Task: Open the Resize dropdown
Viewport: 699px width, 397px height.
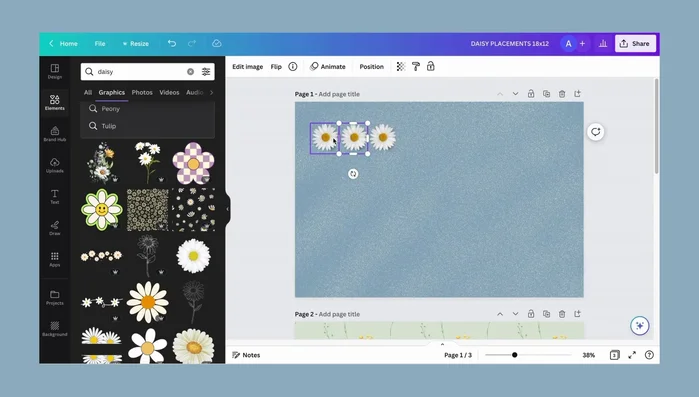Action: click(x=136, y=43)
